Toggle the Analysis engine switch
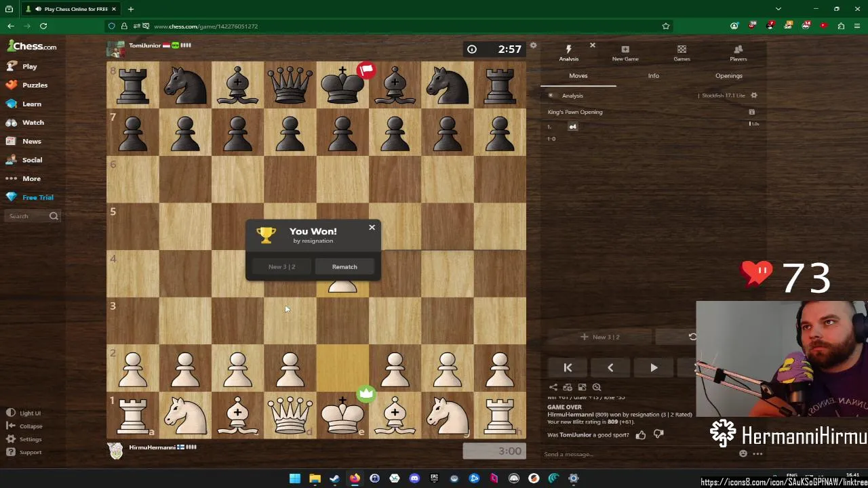This screenshot has width=868, height=488. [551, 96]
